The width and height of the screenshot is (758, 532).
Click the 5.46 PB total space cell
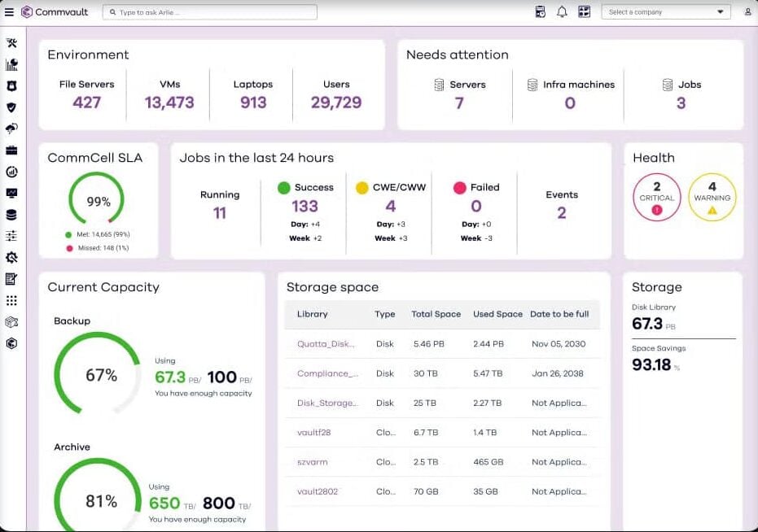429,344
